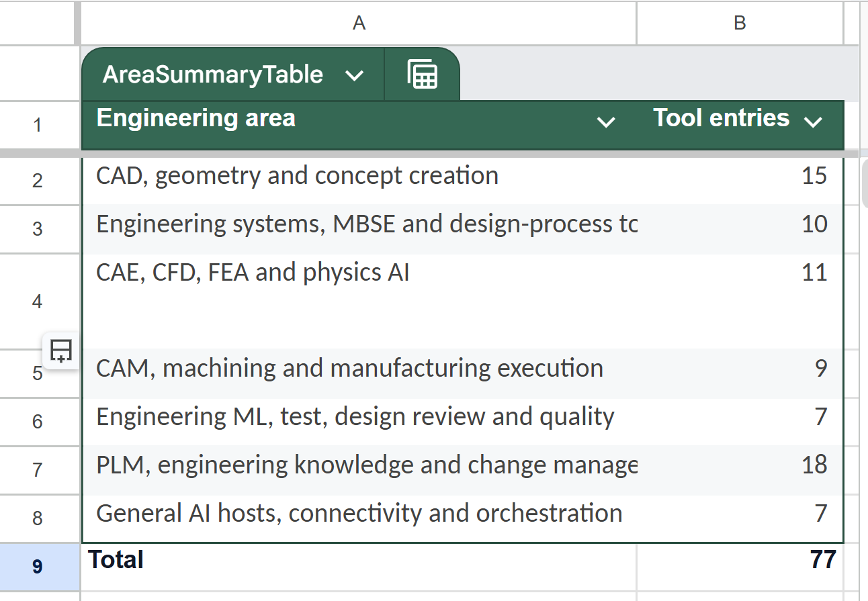Select the value 11 cell
This screenshot has width=868, height=601.
740,302
